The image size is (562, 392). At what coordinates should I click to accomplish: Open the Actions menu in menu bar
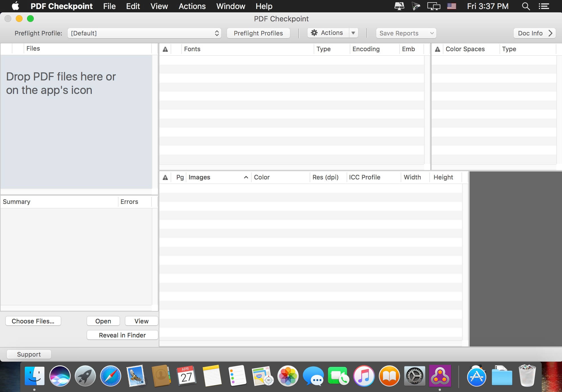[x=192, y=6]
